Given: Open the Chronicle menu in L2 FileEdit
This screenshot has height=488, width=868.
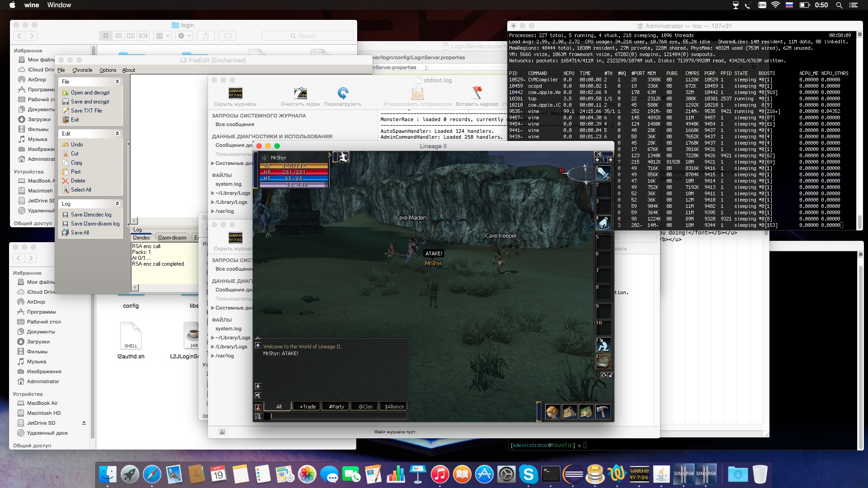Looking at the screenshot, I should click(x=82, y=70).
